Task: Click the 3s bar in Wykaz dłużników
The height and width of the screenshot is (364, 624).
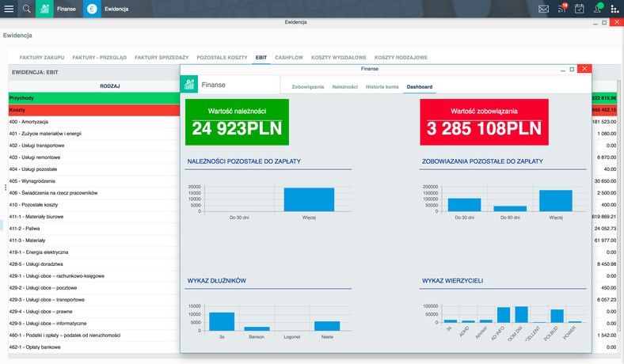Action: [222, 321]
